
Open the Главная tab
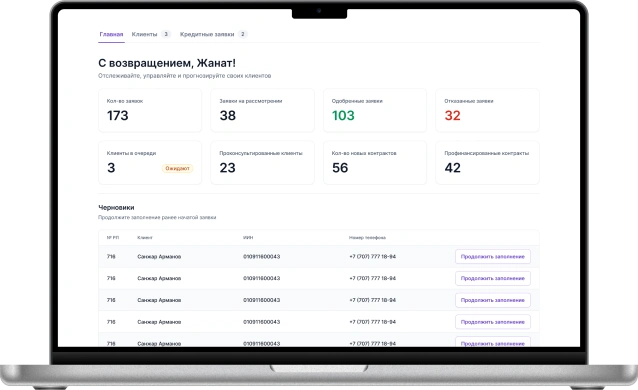(111, 34)
